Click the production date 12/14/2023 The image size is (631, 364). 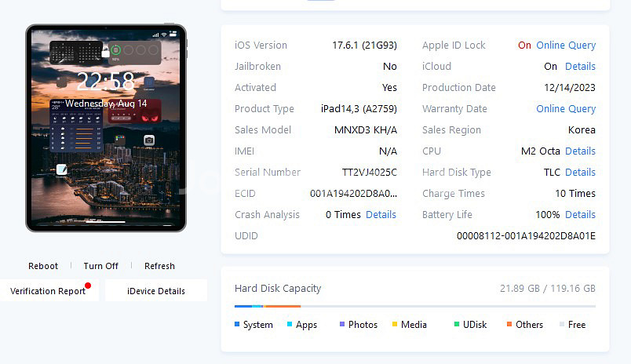click(570, 88)
